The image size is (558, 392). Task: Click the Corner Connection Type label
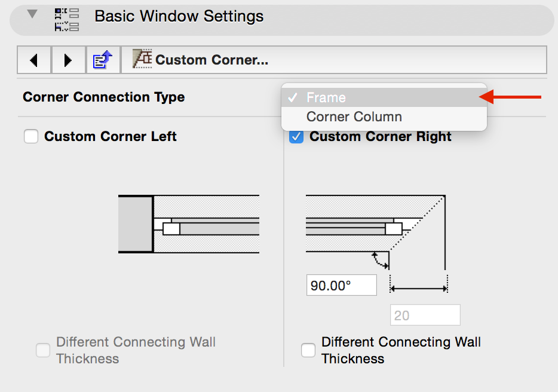(x=103, y=97)
